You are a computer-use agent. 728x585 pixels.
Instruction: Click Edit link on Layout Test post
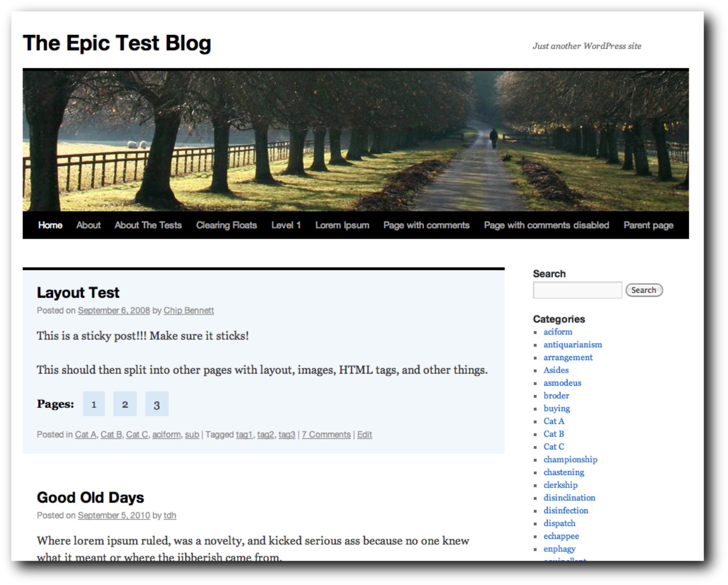click(x=365, y=434)
